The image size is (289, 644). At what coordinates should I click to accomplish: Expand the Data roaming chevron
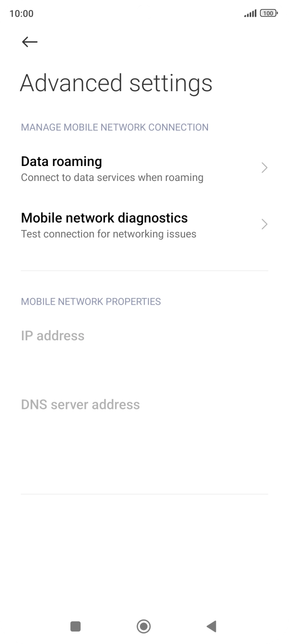(x=264, y=168)
